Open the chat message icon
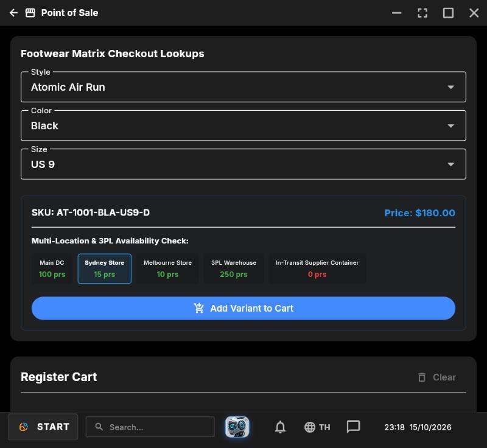This screenshot has width=487, height=448. click(x=353, y=427)
